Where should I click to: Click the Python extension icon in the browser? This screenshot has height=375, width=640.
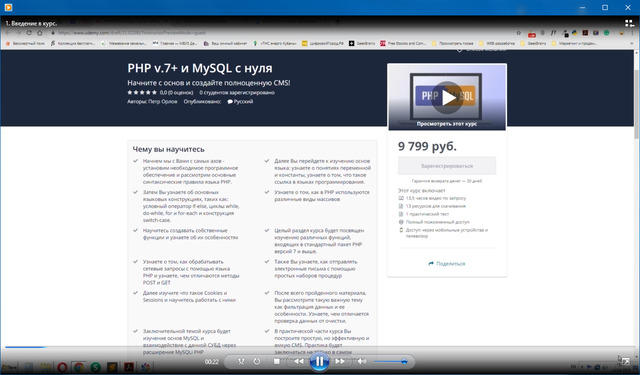tap(574, 33)
